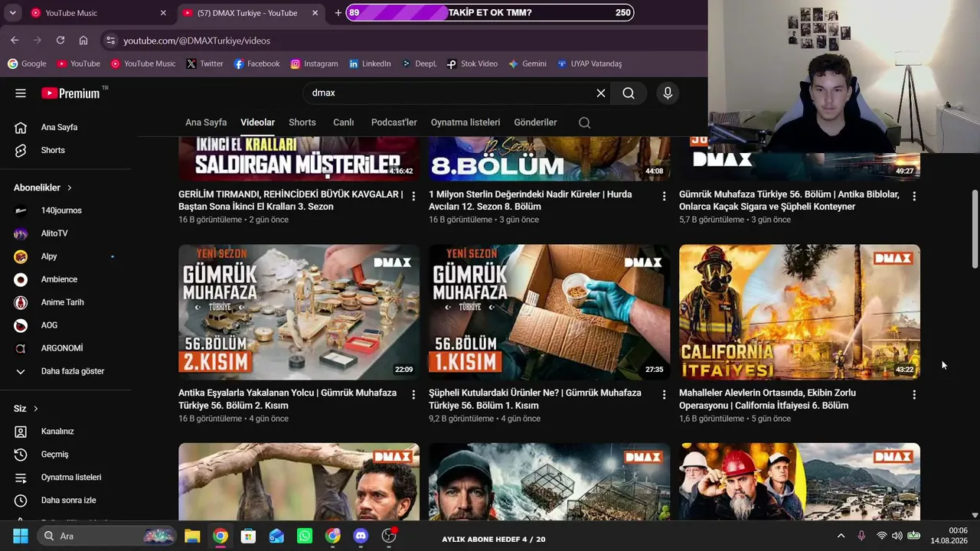Image resolution: width=980 pixels, height=551 pixels.
Task: Open video titled Şüpheli Kutulardaki Ürünler Ne?
Action: pos(535,399)
